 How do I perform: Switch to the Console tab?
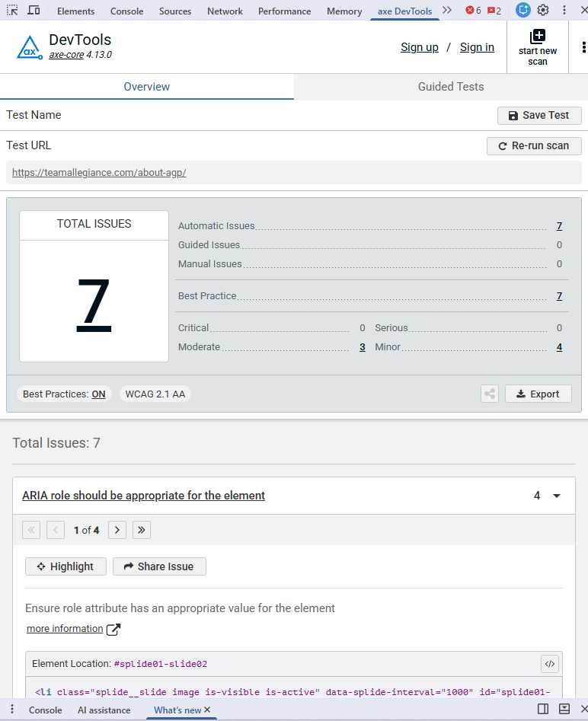(127, 11)
